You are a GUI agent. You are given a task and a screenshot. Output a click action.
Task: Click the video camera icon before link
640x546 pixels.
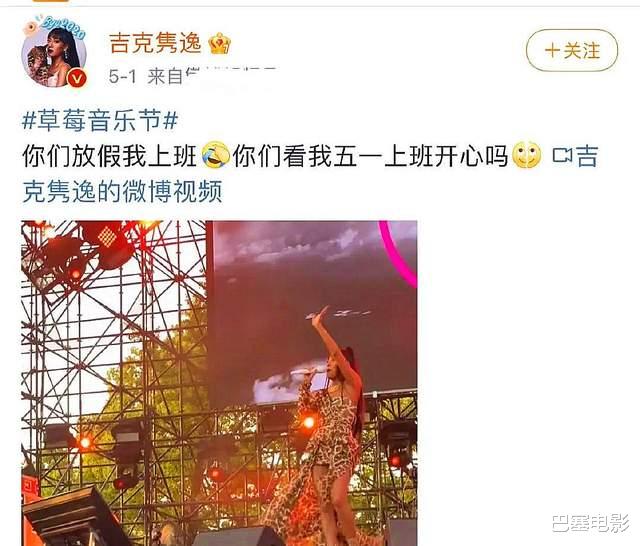coord(562,156)
